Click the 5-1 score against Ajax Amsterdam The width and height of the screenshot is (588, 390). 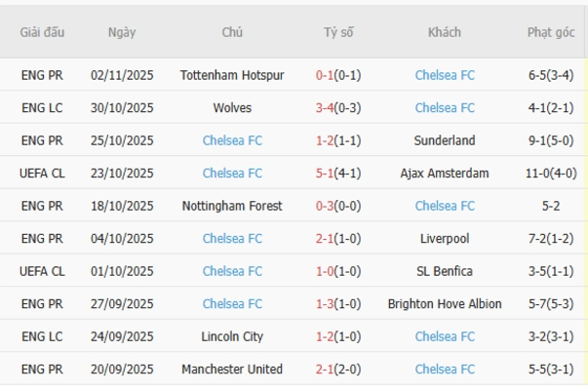tap(326, 174)
